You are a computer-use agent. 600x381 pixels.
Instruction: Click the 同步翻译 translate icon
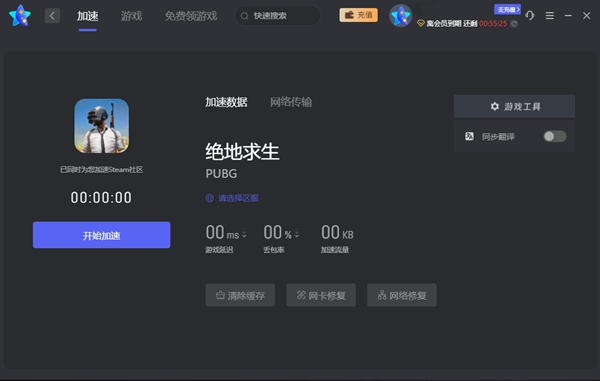click(x=470, y=137)
